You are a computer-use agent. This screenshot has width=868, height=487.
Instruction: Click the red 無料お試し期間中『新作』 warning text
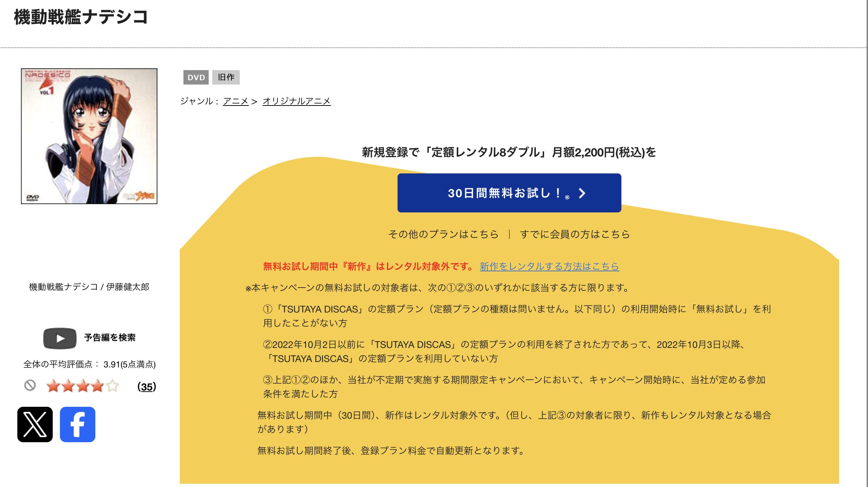368,266
